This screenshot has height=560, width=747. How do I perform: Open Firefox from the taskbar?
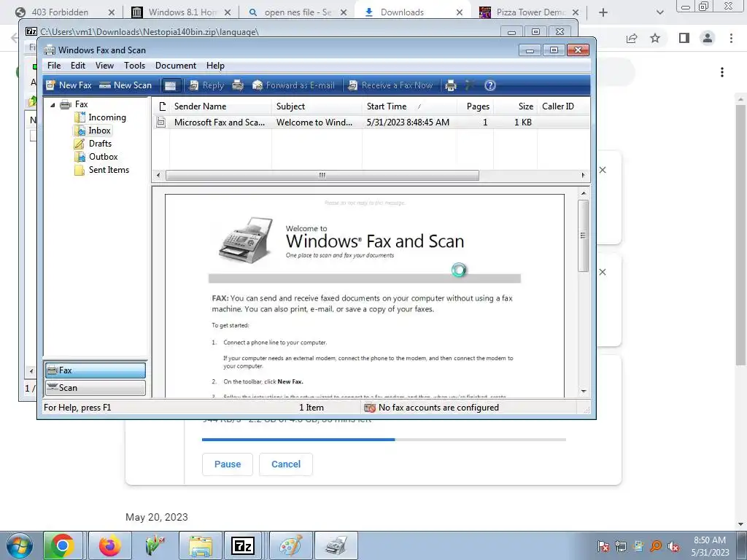109,545
